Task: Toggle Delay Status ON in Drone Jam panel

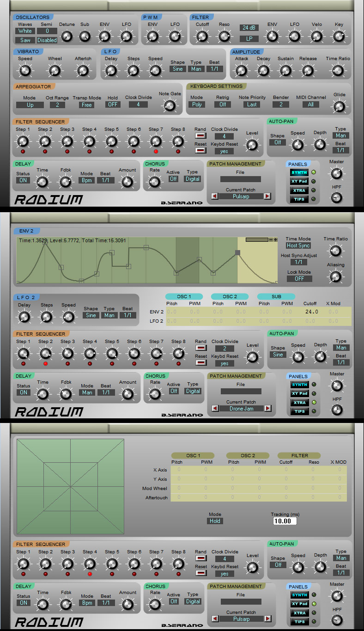Action: (24, 392)
